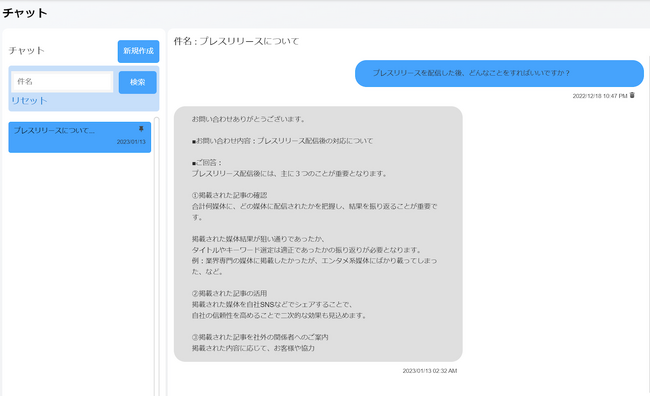
Task: Focus the 件名 subject search field
Action: (63, 81)
